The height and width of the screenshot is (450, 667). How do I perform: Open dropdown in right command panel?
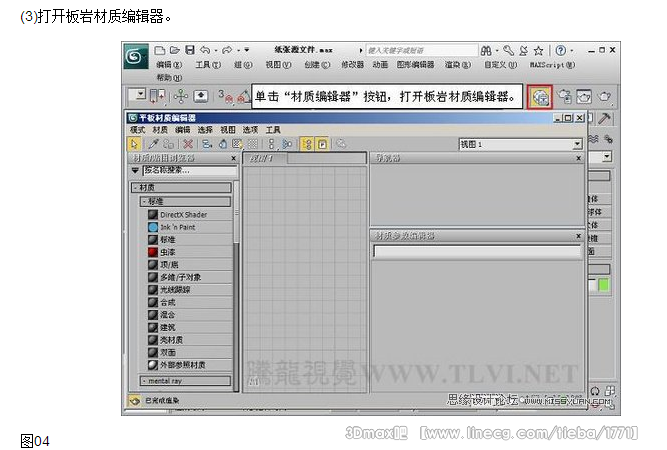[607, 157]
